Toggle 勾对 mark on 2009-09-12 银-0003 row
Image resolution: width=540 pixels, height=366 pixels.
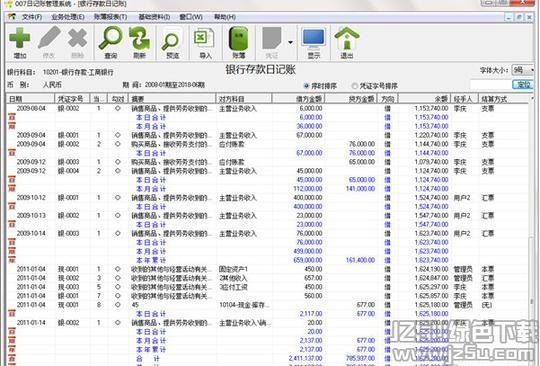pyautogui.click(x=118, y=162)
